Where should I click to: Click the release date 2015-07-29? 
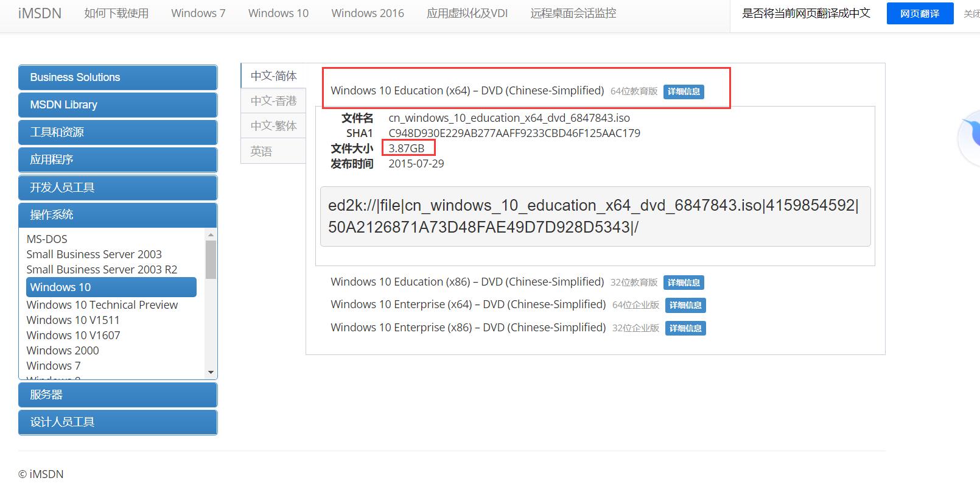(416, 164)
